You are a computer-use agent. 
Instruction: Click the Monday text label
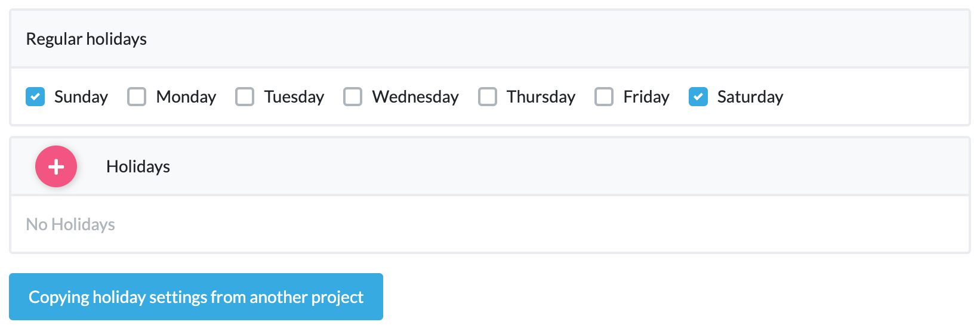point(186,97)
